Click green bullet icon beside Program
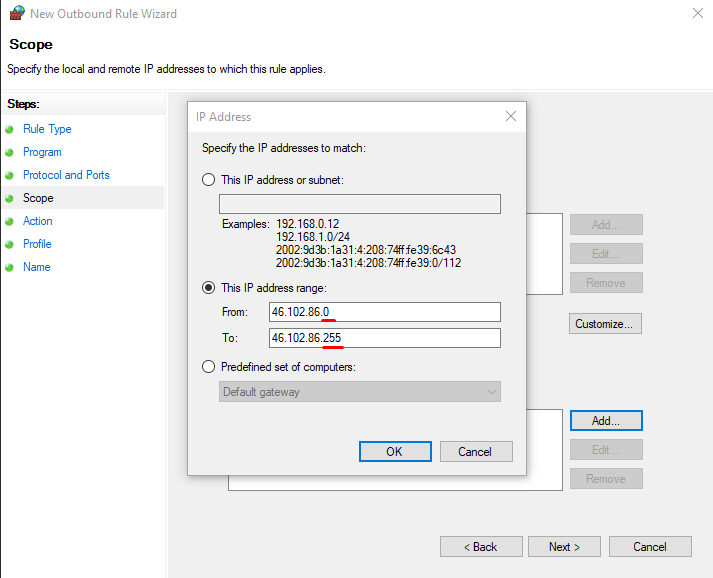Screen dimensions: 713x578 click(x=10, y=153)
